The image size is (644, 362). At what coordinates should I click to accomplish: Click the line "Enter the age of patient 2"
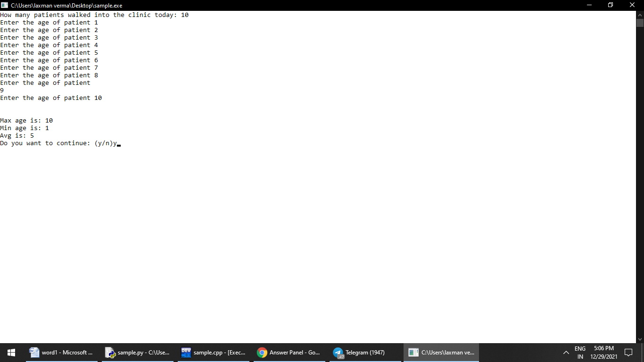49,30
